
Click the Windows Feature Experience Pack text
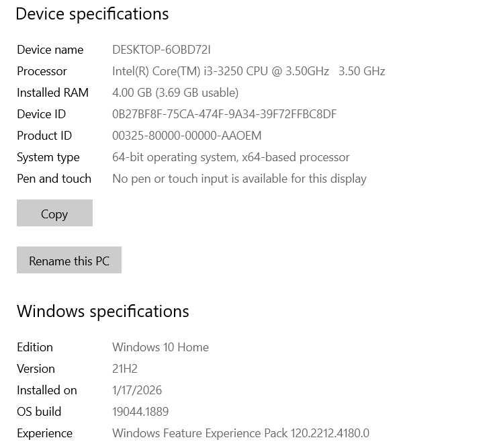[240, 433]
